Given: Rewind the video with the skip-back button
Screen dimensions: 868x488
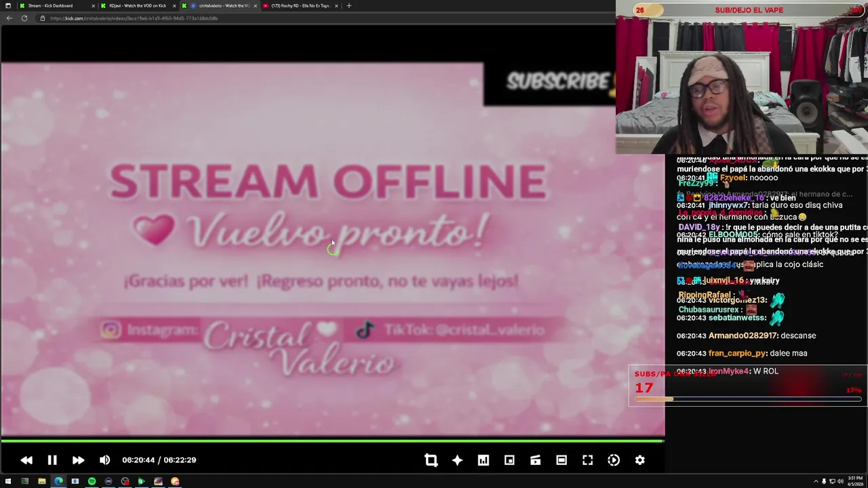Looking at the screenshot, I should point(26,460).
